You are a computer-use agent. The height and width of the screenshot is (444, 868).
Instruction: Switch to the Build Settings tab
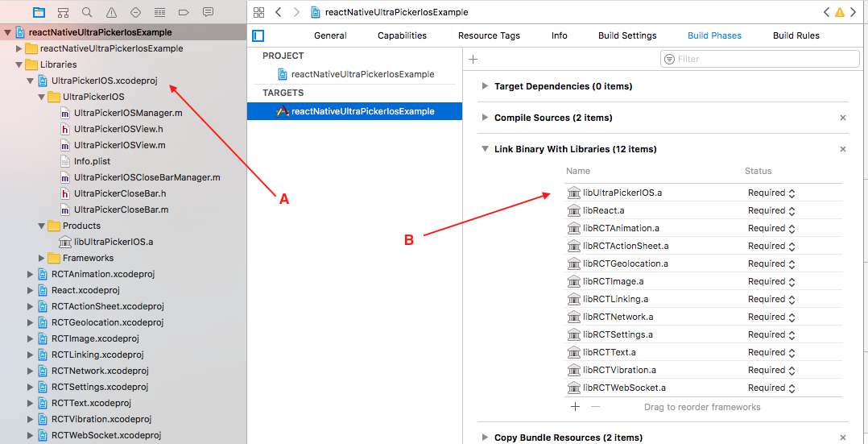point(627,35)
